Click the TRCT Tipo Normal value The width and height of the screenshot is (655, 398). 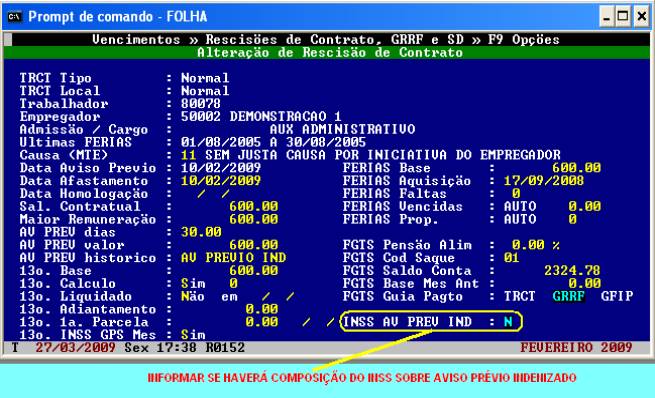click(205, 78)
